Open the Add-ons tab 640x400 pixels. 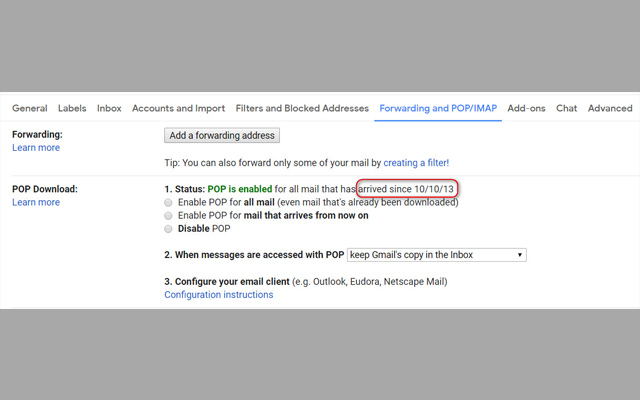[526, 108]
